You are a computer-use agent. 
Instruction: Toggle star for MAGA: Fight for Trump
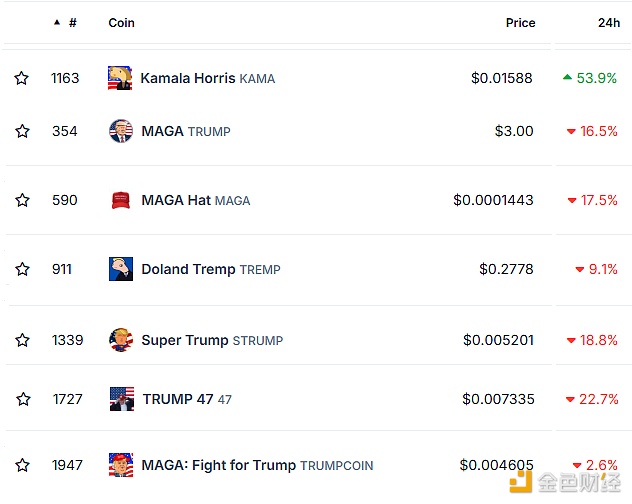(x=22, y=465)
